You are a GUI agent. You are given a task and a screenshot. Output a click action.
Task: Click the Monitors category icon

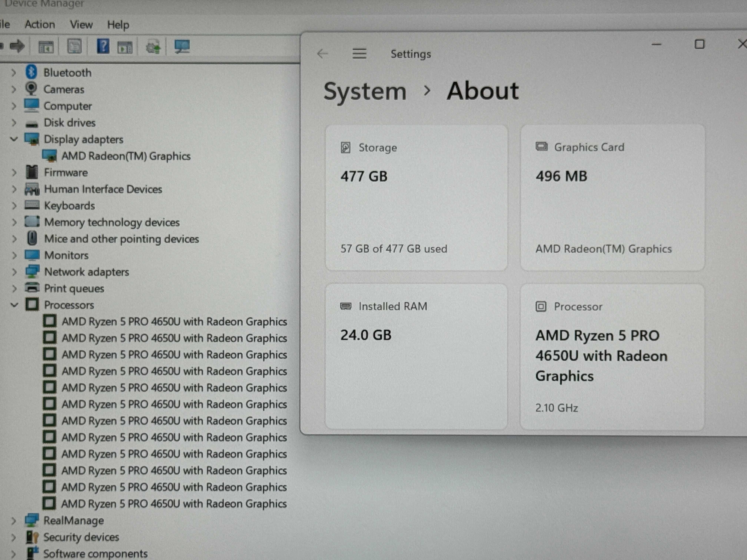(32, 255)
